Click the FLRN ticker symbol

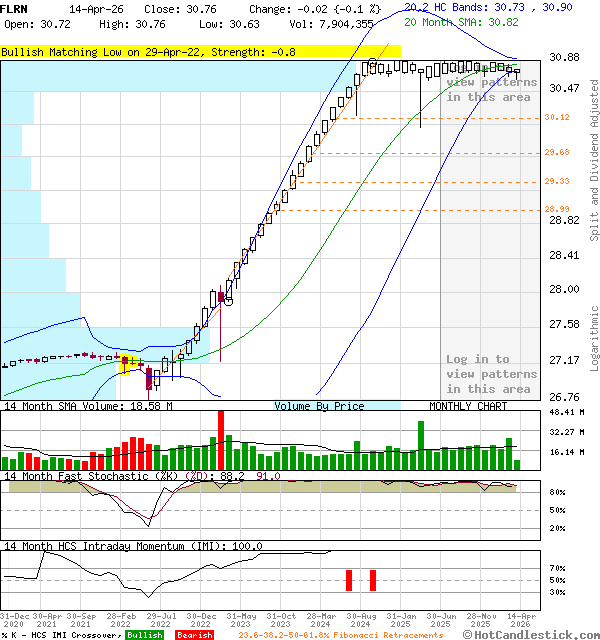pyautogui.click(x=15, y=8)
